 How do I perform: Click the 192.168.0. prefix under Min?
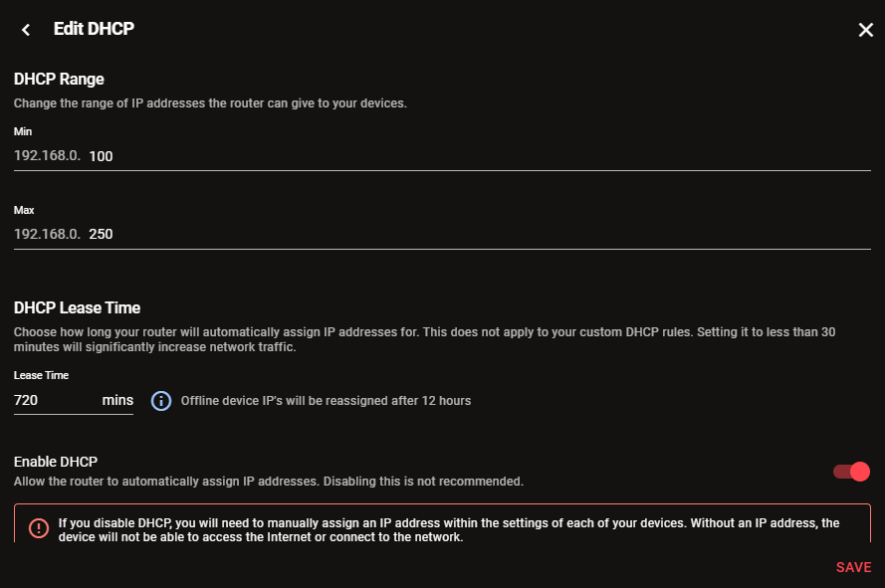click(47, 155)
